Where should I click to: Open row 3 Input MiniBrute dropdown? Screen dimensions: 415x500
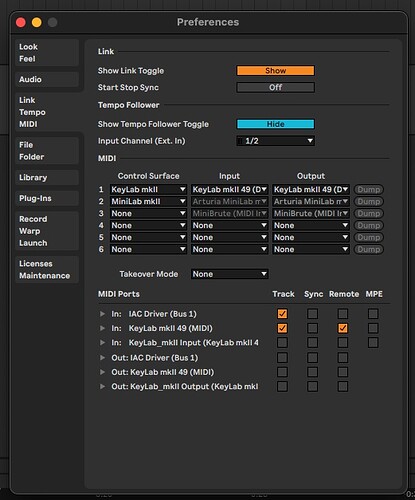point(230,213)
